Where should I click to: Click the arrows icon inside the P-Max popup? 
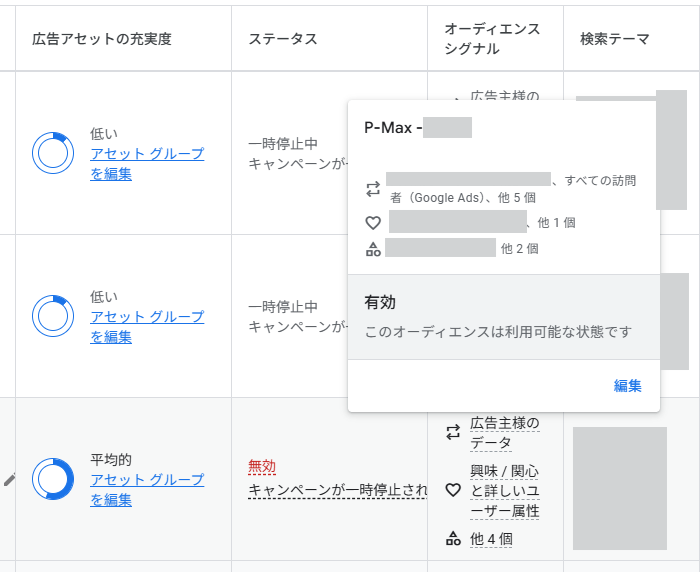[373, 189]
